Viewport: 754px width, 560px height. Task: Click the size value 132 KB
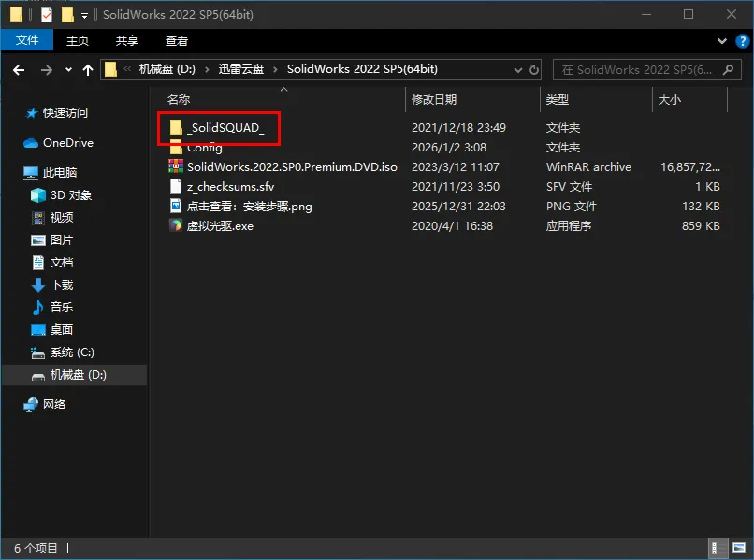[x=701, y=207]
